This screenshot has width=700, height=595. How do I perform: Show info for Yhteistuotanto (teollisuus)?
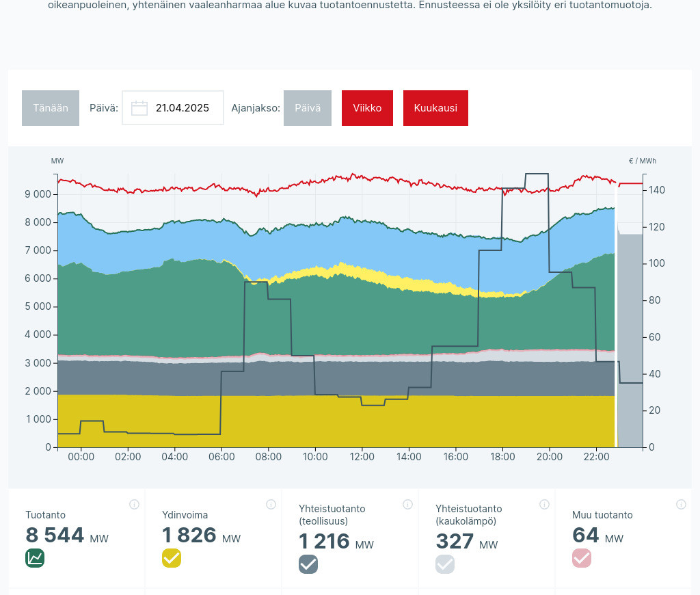407,505
